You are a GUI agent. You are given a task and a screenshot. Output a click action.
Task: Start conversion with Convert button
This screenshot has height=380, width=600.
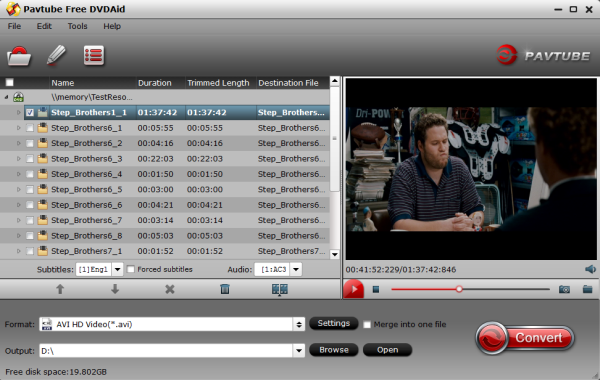point(525,338)
